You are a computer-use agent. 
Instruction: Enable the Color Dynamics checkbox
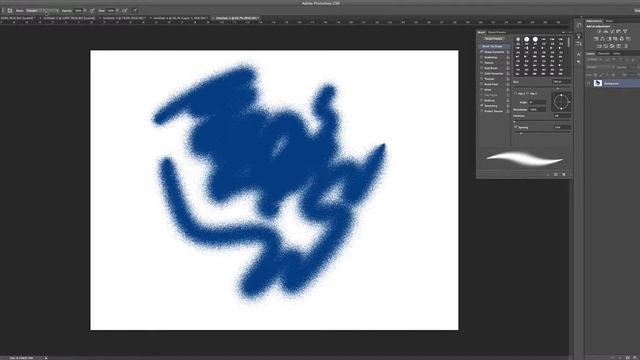click(x=482, y=73)
